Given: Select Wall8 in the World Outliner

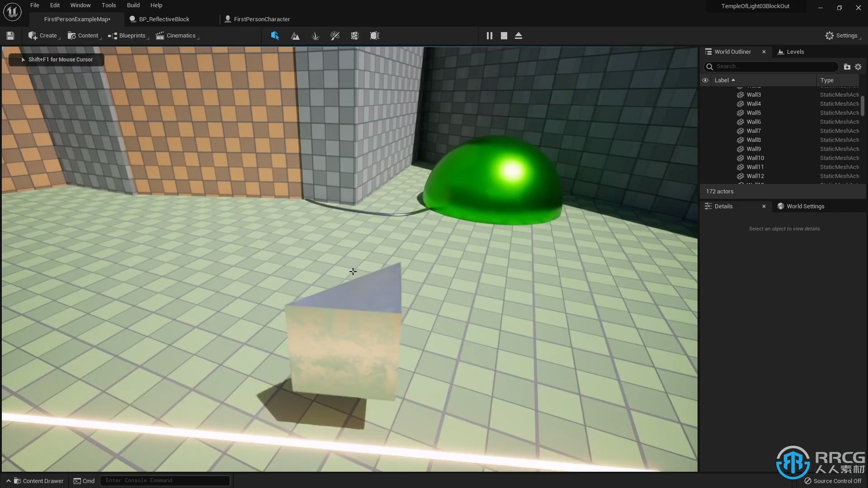Looking at the screenshot, I should (x=779, y=140).
